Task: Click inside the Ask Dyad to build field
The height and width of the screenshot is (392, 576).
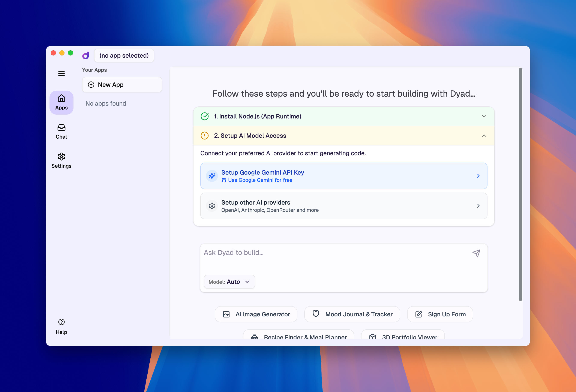Action: pos(322,253)
